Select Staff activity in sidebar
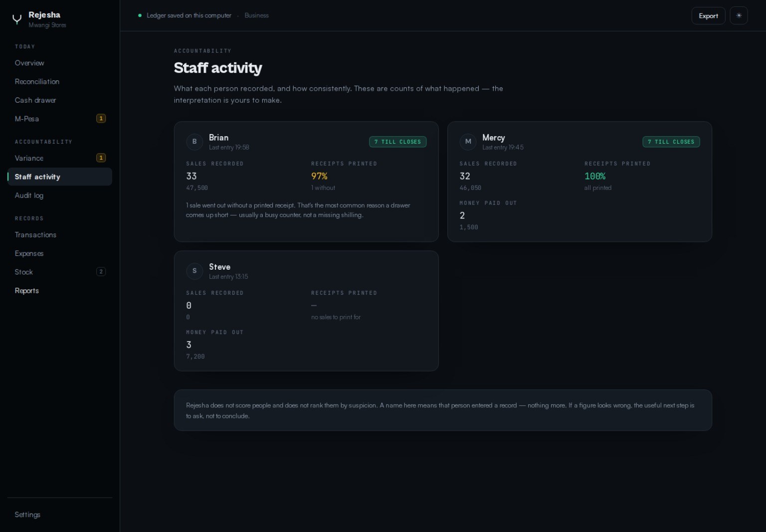Screen dimensions: 766x532 point(60,177)
